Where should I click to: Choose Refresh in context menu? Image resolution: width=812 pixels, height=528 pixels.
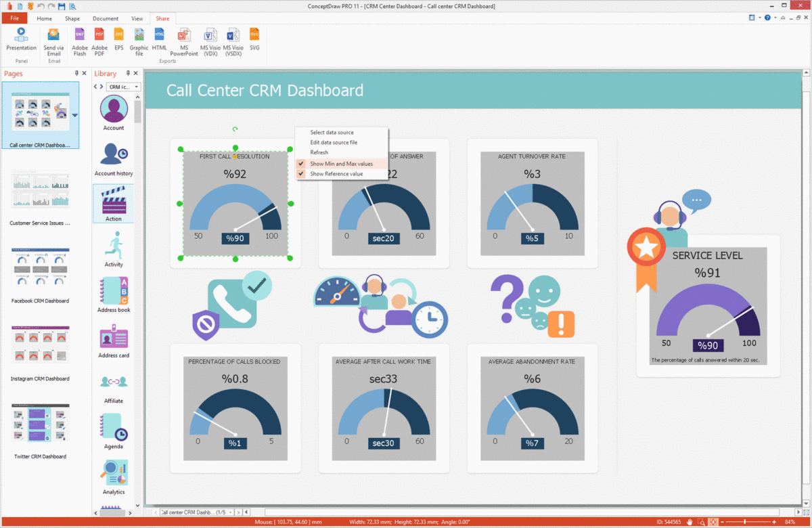click(319, 153)
